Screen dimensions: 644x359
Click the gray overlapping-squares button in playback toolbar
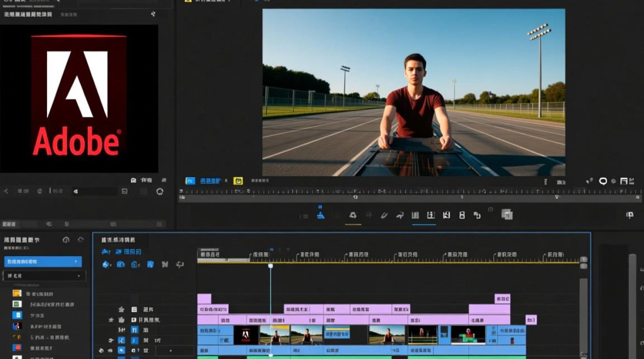point(507,214)
